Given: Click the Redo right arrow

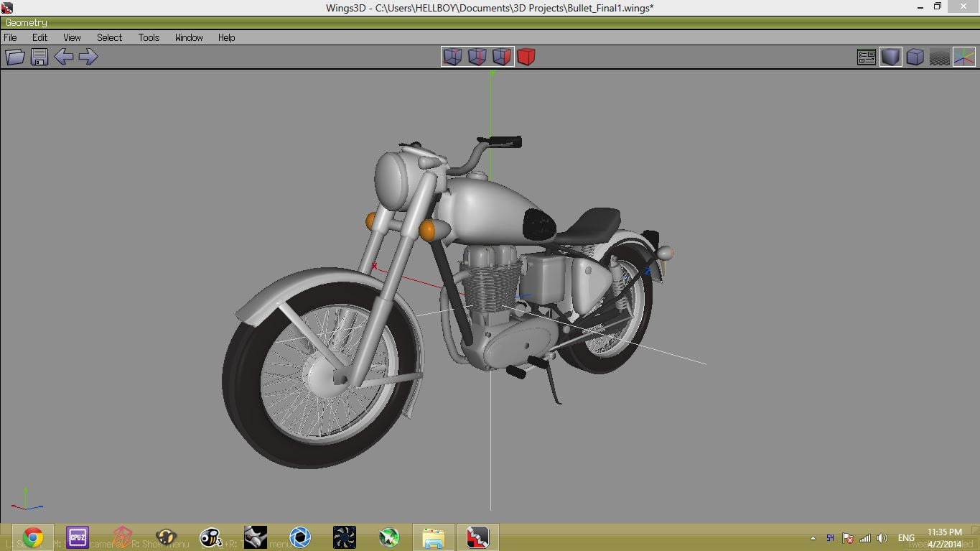Looking at the screenshot, I should click(x=88, y=57).
